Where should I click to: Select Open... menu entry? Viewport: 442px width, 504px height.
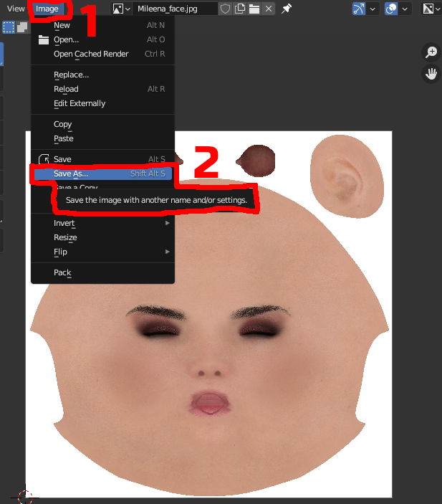coord(102,39)
